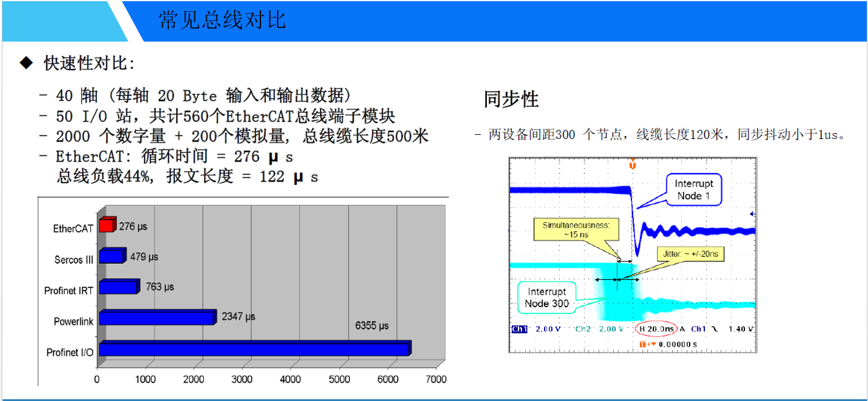Select the 3000 tick on the chart axis

click(242, 379)
